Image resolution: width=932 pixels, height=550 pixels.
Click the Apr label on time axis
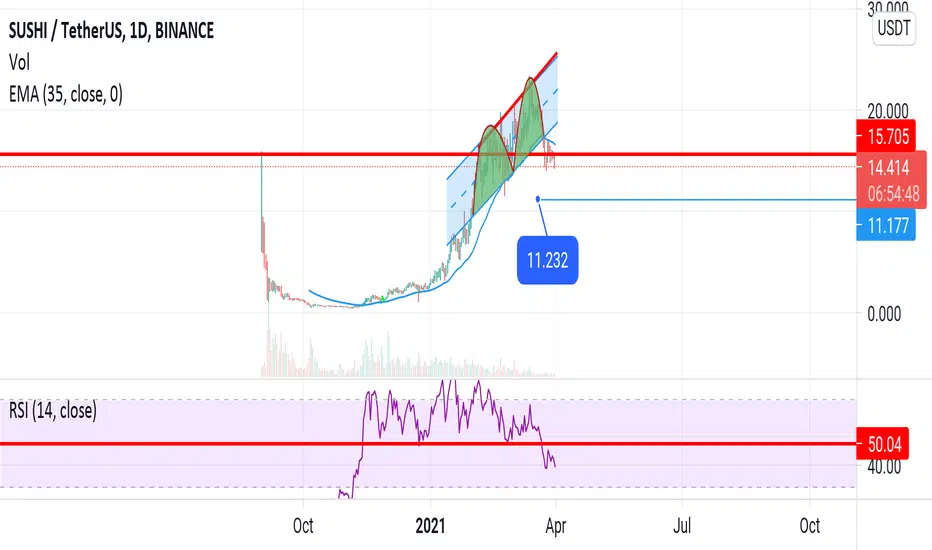[556, 526]
